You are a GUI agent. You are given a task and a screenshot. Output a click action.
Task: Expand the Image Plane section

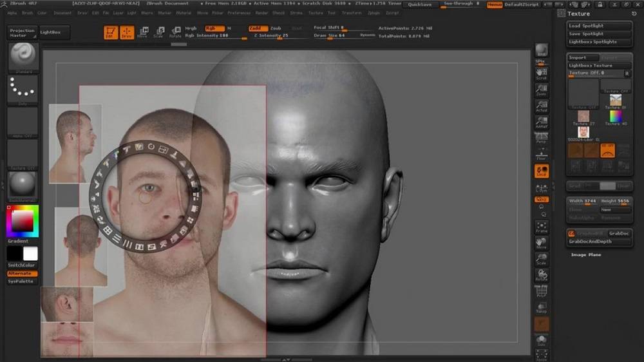point(586,255)
